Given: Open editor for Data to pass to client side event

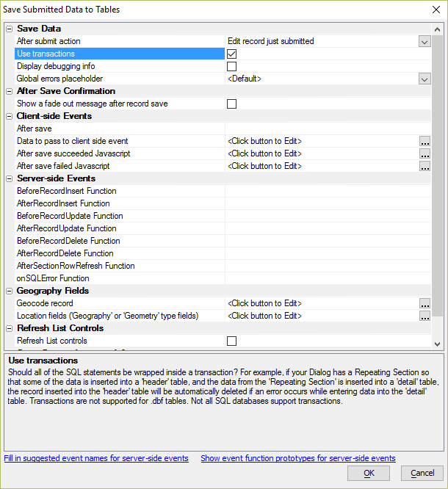Looking at the screenshot, I should click(424, 141).
